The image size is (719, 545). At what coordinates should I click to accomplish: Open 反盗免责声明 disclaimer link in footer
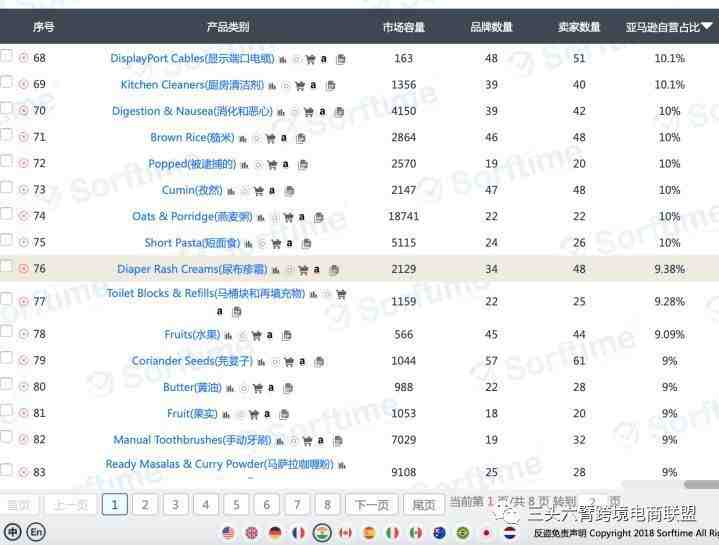pyautogui.click(x=560, y=533)
